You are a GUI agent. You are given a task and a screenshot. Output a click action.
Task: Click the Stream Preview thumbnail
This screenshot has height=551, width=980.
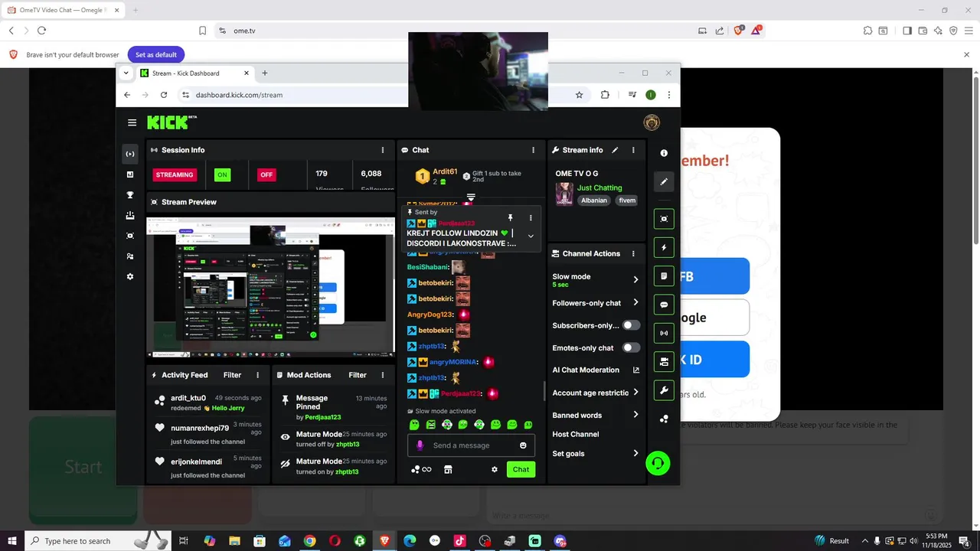270,288
